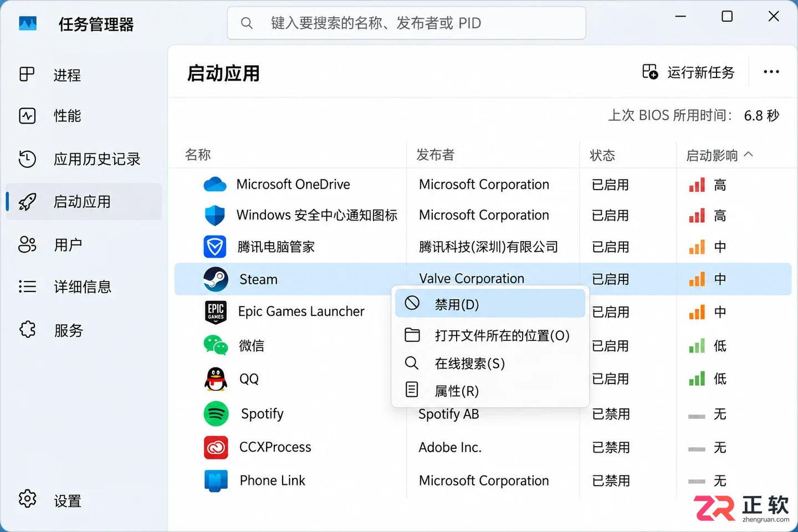The image size is (798, 532).
Task: Choose Open file location (打开文件所在的位置)
Action: click(490, 335)
